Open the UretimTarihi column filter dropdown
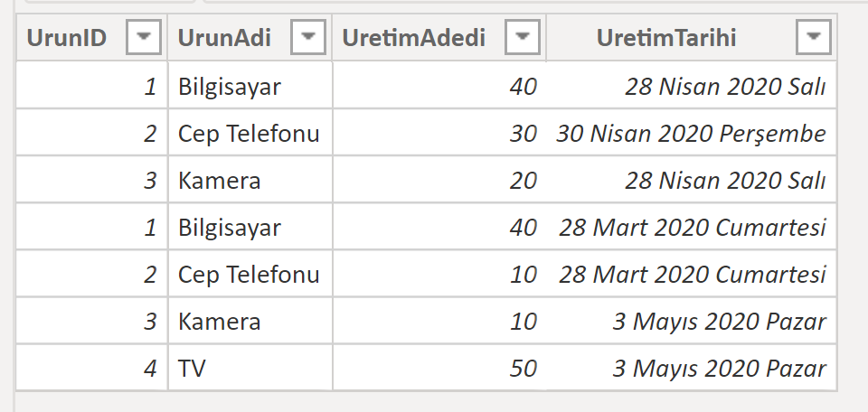 [x=813, y=37]
